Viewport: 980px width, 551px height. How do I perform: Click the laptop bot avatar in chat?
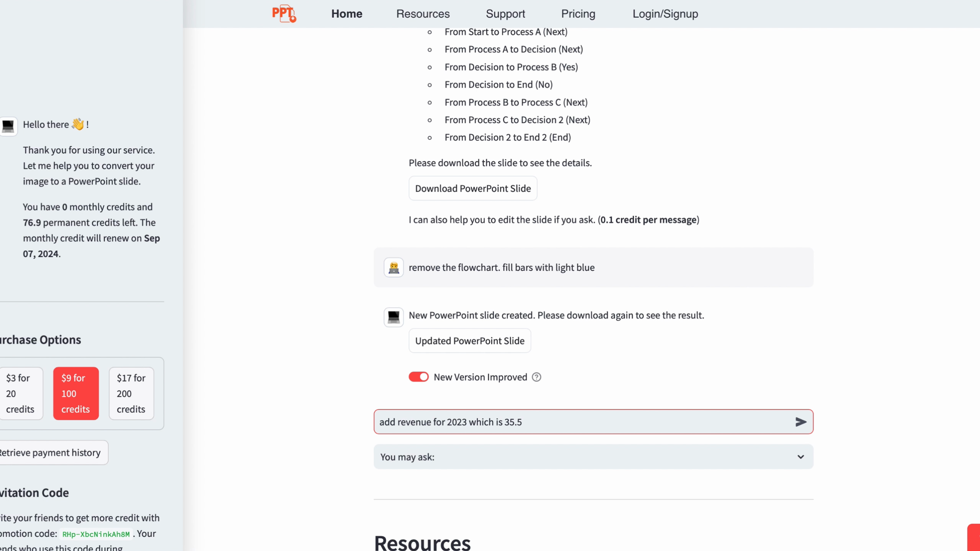[x=394, y=317]
